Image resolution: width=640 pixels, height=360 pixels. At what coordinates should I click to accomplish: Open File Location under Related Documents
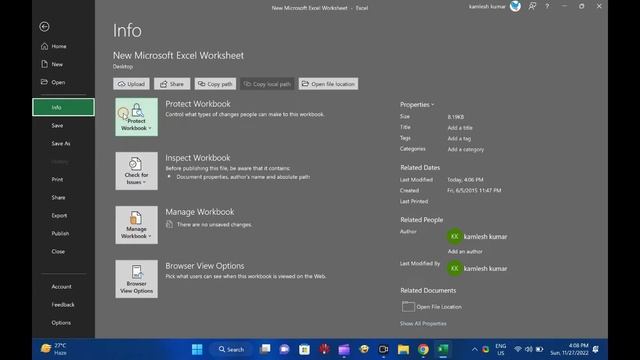pyautogui.click(x=432, y=307)
